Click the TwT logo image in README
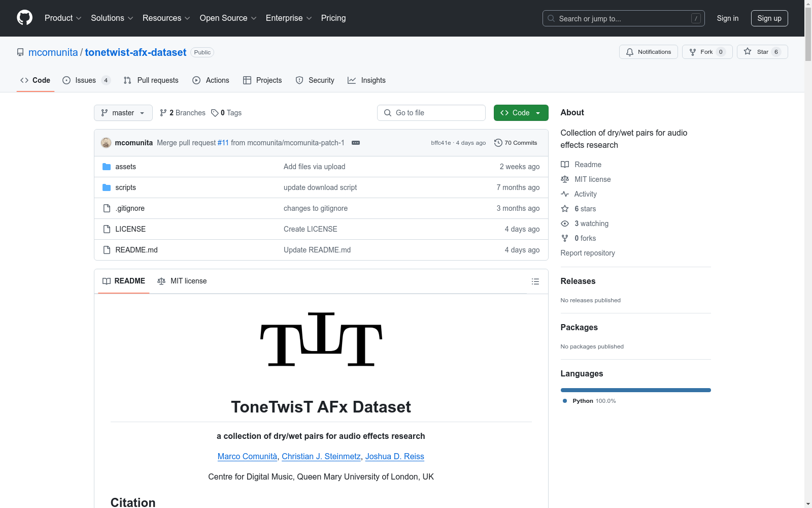Viewport: 812px width, 508px height. click(321, 339)
